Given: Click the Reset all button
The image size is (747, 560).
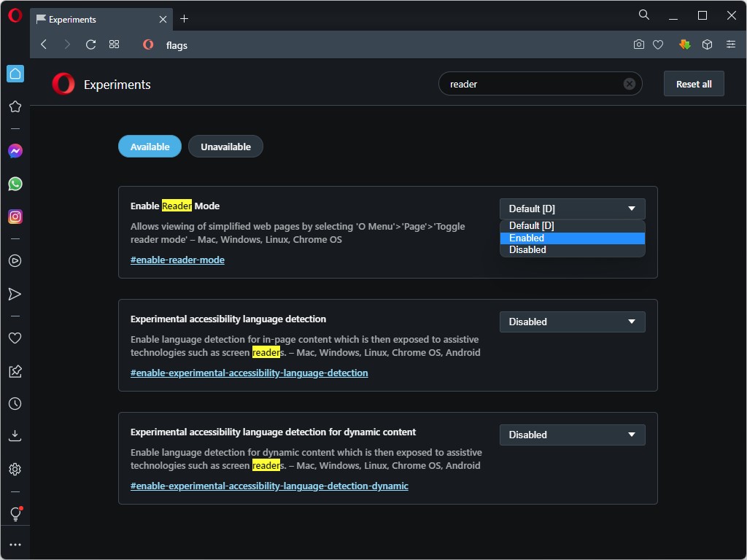Looking at the screenshot, I should pos(693,83).
